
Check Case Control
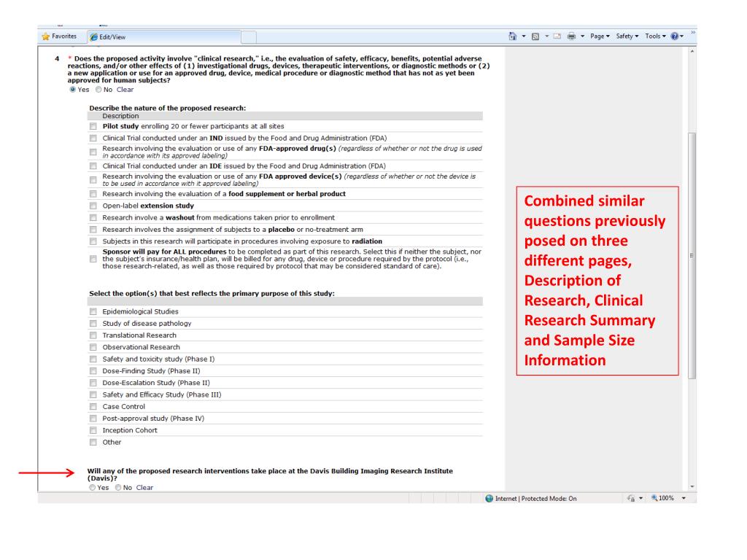click(93, 407)
